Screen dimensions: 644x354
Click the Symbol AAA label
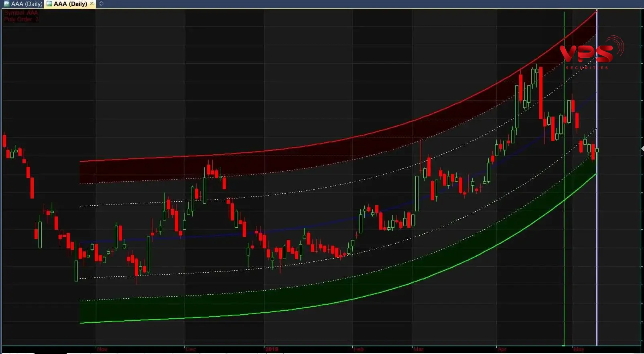pyautogui.click(x=21, y=13)
